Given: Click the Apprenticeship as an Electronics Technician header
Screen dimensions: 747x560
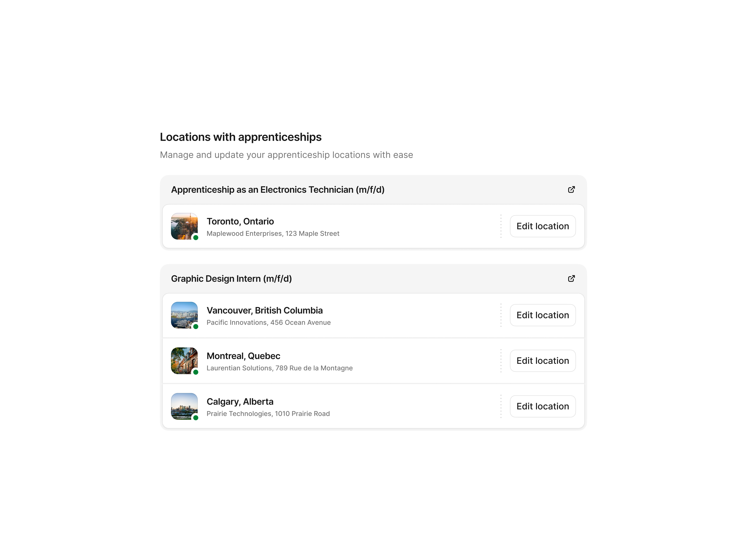Looking at the screenshot, I should [278, 190].
